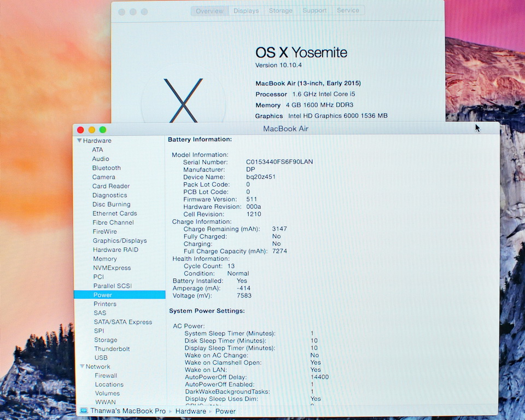Click the Firmware Version value 511

252,199
